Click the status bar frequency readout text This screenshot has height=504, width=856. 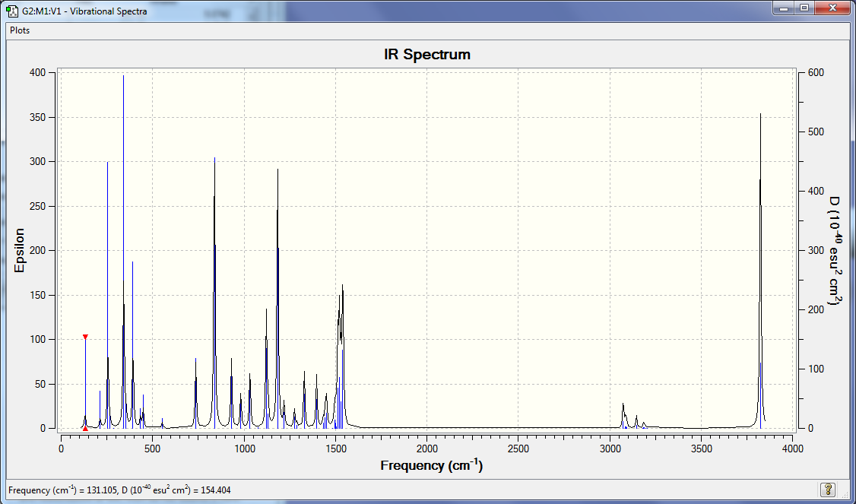pos(119,490)
